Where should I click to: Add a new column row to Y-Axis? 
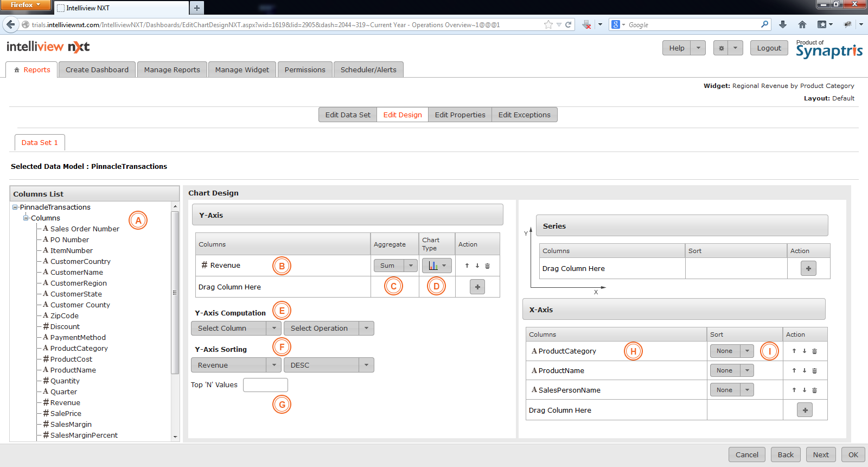click(477, 287)
